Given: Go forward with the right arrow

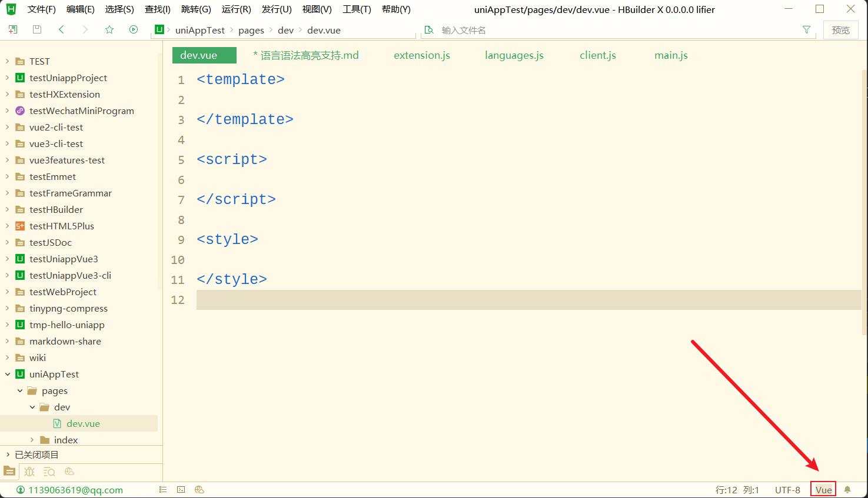Looking at the screenshot, I should pyautogui.click(x=85, y=29).
